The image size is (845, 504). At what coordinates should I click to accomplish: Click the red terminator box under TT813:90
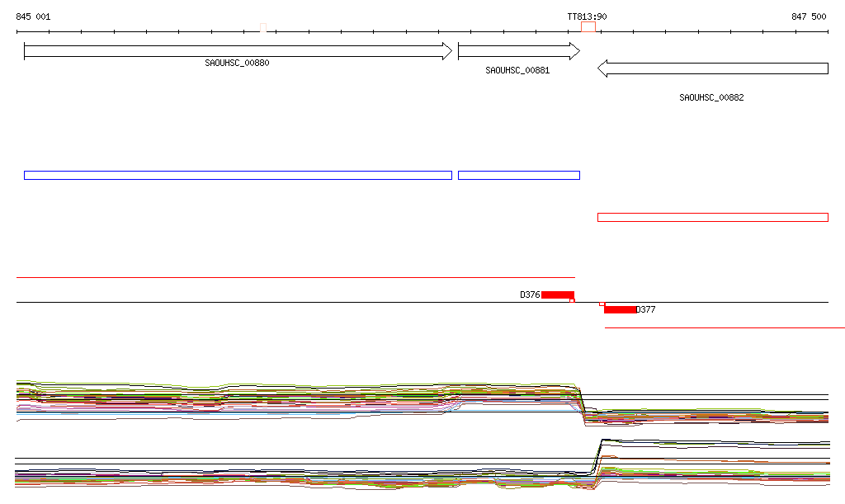(x=588, y=27)
